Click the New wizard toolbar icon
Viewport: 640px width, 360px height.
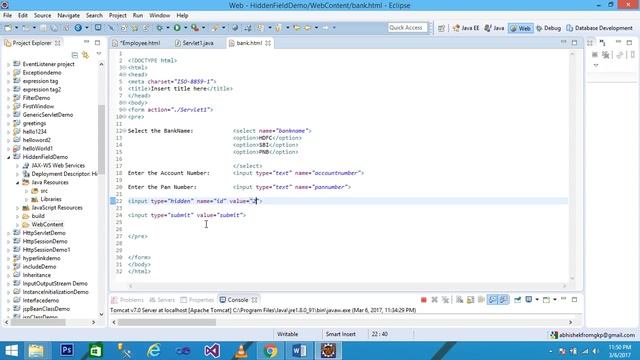coord(8,28)
